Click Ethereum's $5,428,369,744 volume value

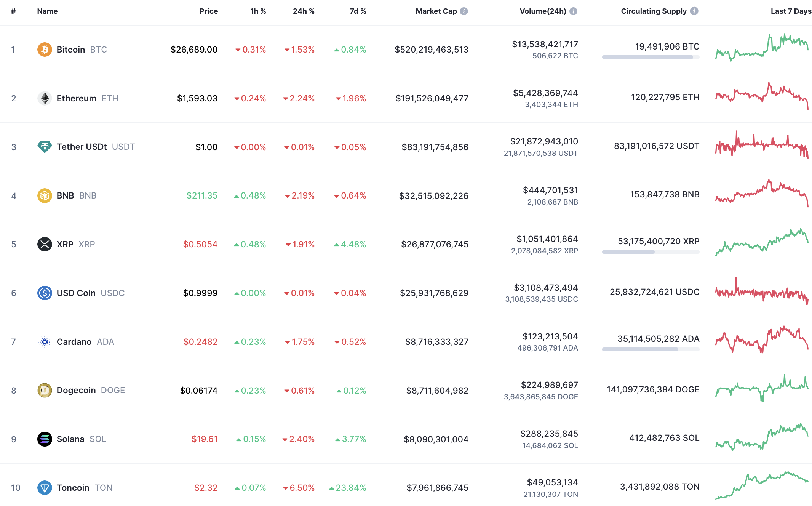(x=545, y=93)
